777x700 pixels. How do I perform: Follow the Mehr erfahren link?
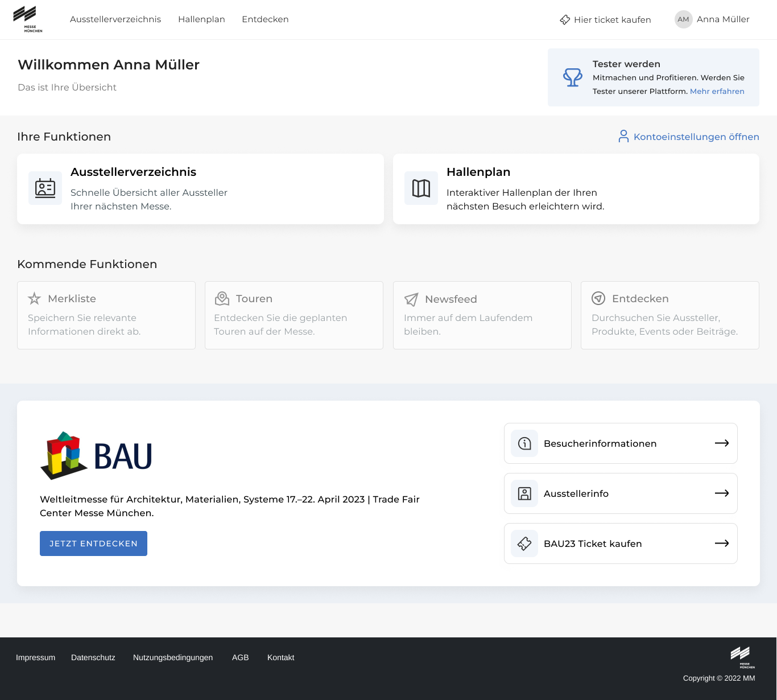click(717, 91)
